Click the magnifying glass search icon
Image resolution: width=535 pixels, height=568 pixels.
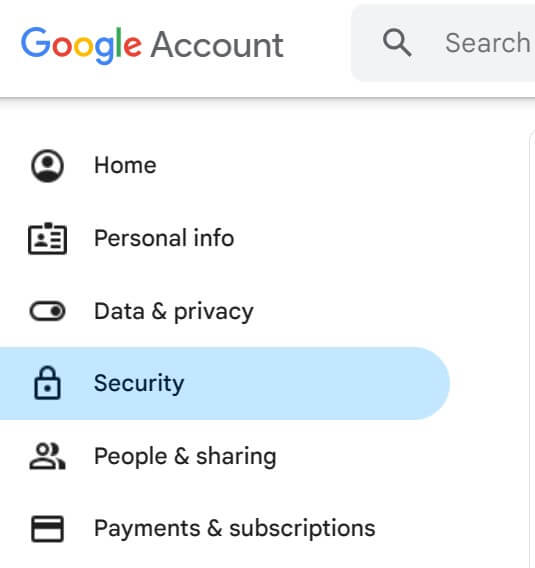[397, 43]
